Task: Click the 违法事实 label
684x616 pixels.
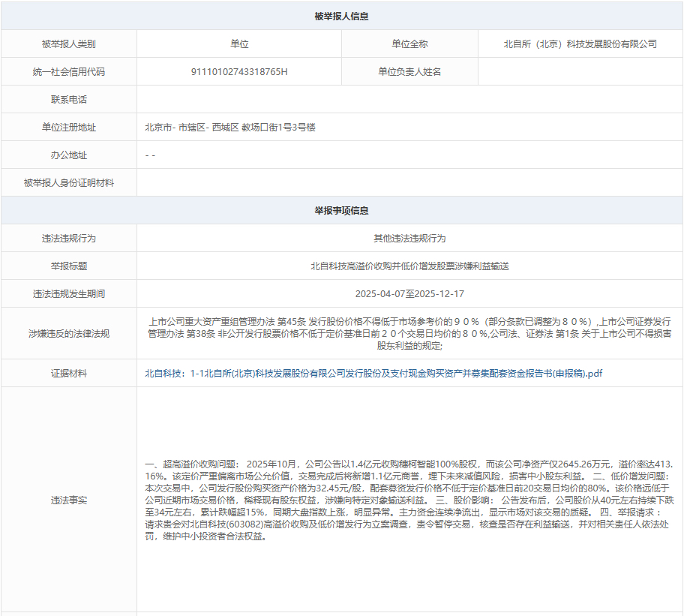Action: (x=69, y=500)
